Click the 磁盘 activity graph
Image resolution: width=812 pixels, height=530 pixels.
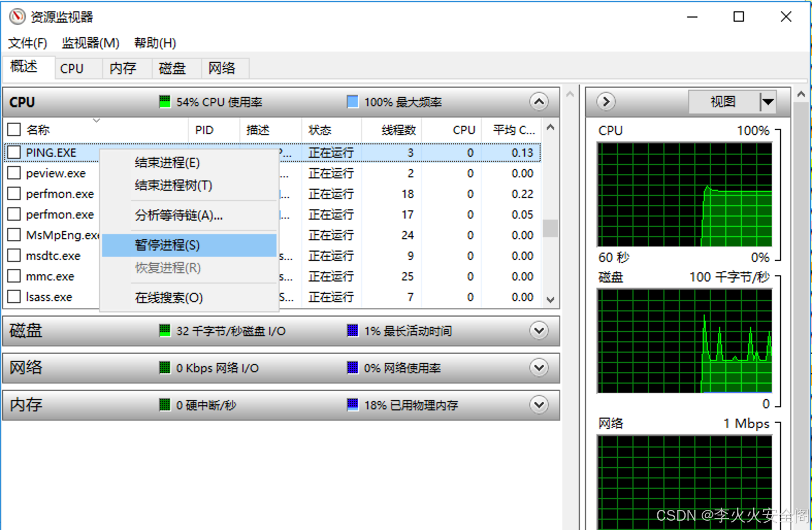685,341
